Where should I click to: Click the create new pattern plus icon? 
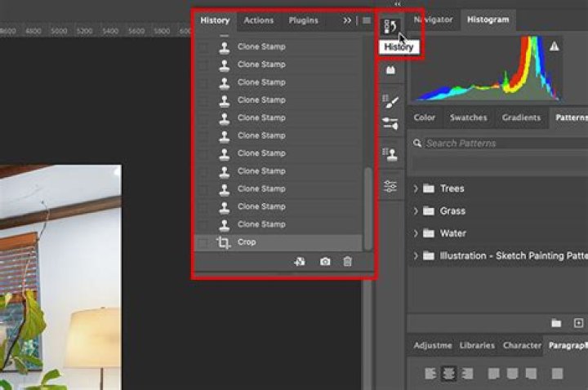click(x=579, y=323)
